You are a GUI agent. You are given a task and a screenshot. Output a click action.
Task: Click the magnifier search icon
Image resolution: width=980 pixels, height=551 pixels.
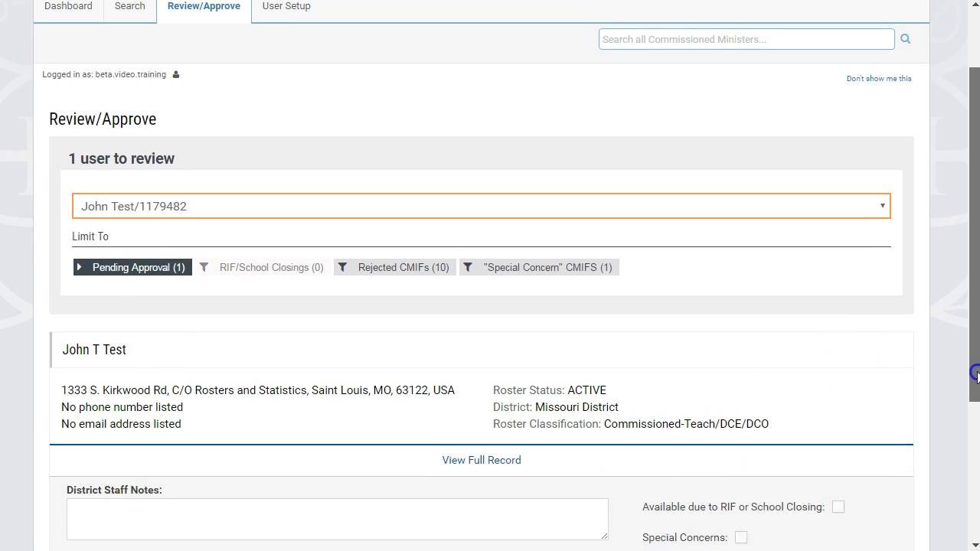point(905,39)
